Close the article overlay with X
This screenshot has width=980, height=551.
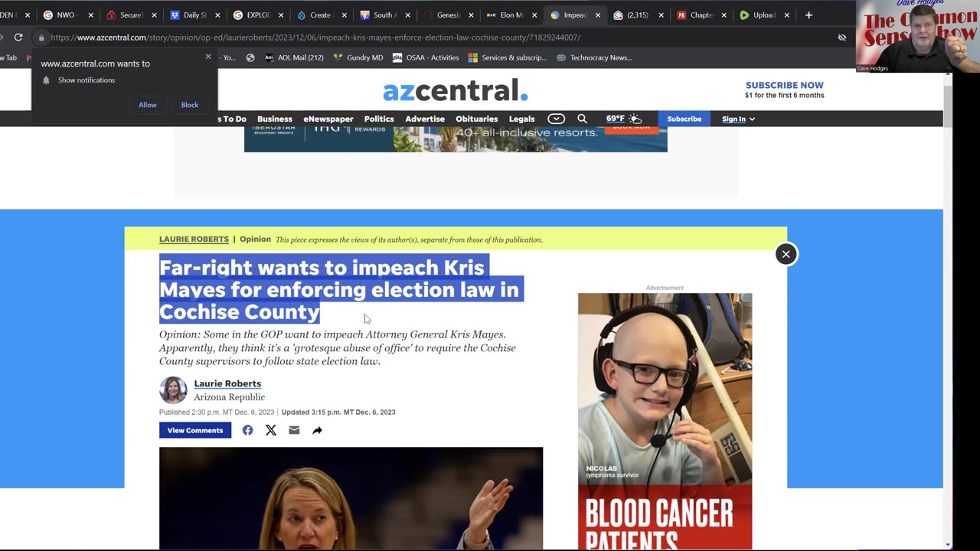pos(786,254)
